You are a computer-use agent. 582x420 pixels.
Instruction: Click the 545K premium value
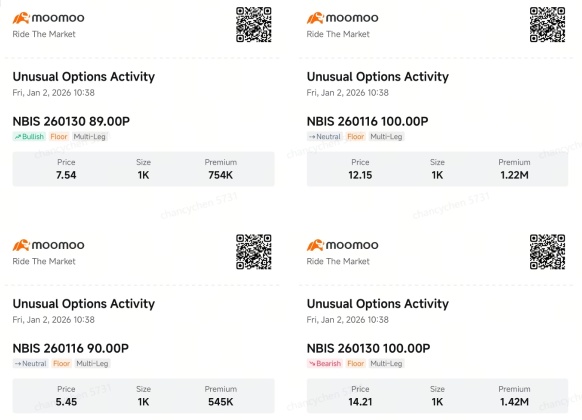tap(220, 402)
